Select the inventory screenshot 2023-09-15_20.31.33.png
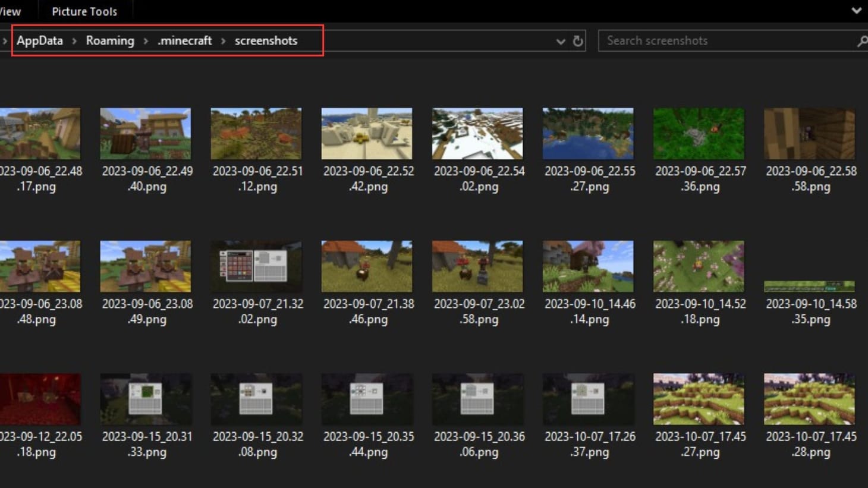The height and width of the screenshot is (488, 868). coord(146,398)
